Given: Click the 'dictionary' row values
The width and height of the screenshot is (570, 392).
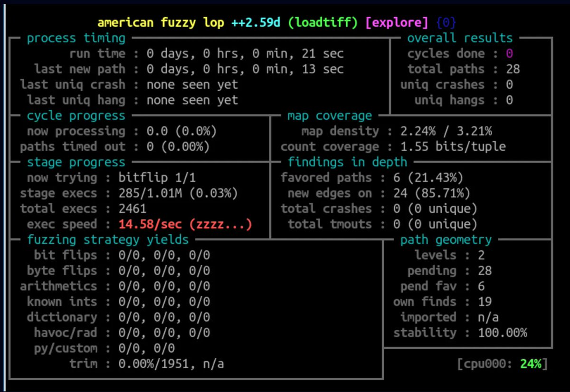Looking at the screenshot, I should click(x=164, y=317).
